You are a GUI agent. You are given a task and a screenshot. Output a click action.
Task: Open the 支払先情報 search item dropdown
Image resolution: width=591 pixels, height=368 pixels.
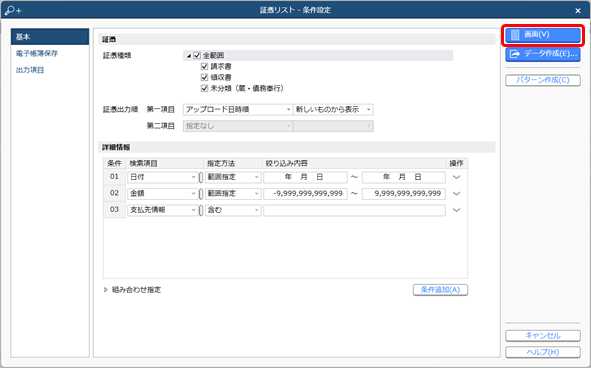click(x=162, y=210)
